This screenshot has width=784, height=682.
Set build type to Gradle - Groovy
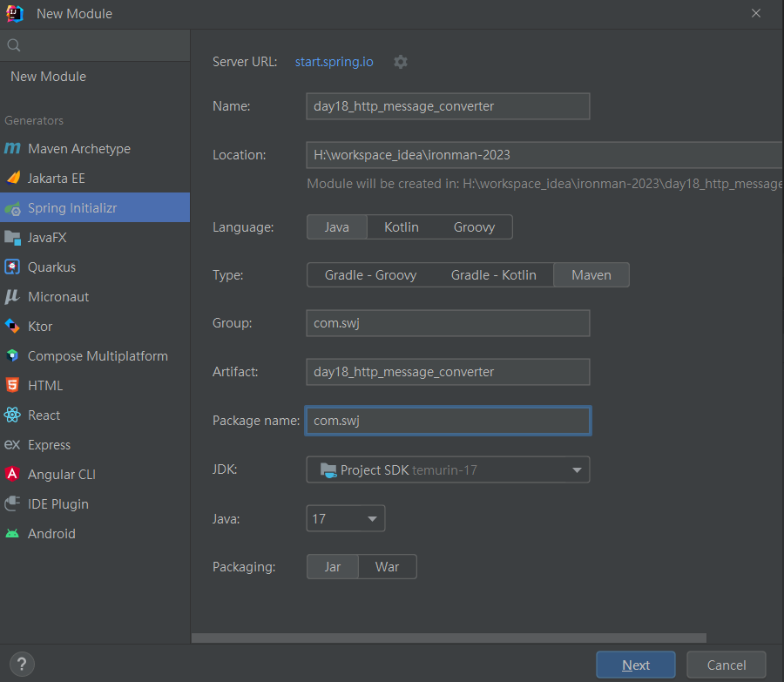click(370, 275)
